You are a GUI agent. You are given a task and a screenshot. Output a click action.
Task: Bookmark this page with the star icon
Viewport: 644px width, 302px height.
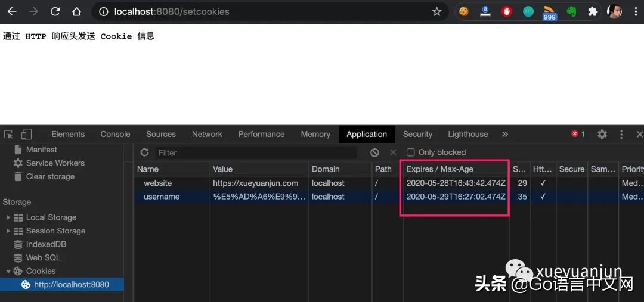436,11
